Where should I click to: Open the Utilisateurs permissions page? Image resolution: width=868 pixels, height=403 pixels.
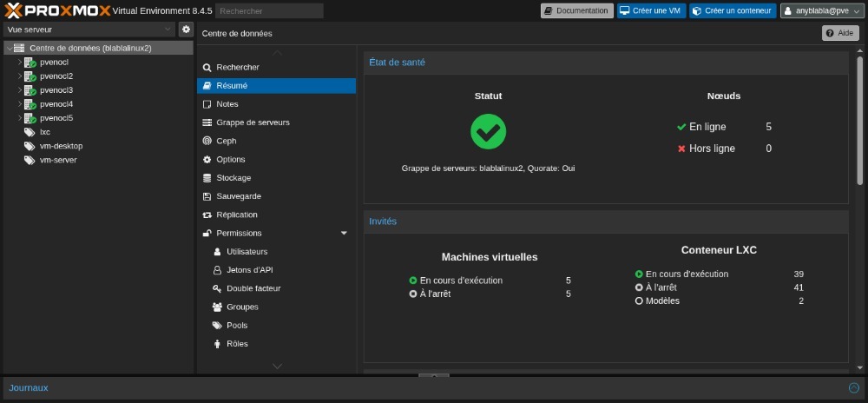(x=247, y=252)
